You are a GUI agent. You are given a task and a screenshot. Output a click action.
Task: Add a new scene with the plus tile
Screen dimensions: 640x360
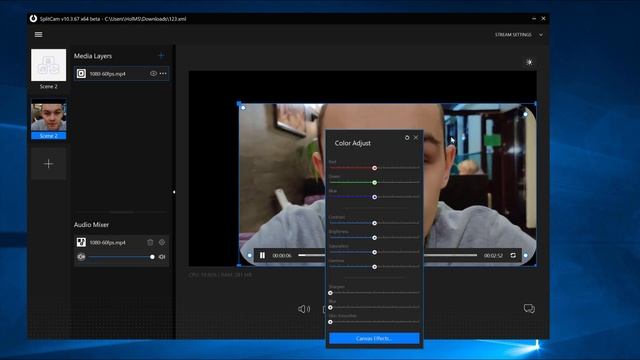pos(49,164)
